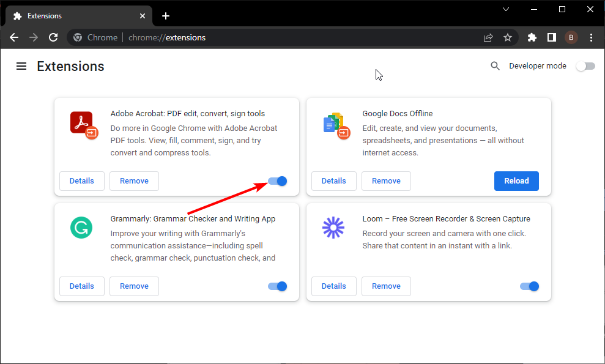This screenshot has height=364, width=605.
Task: Remove the Loom extension
Action: click(x=386, y=286)
